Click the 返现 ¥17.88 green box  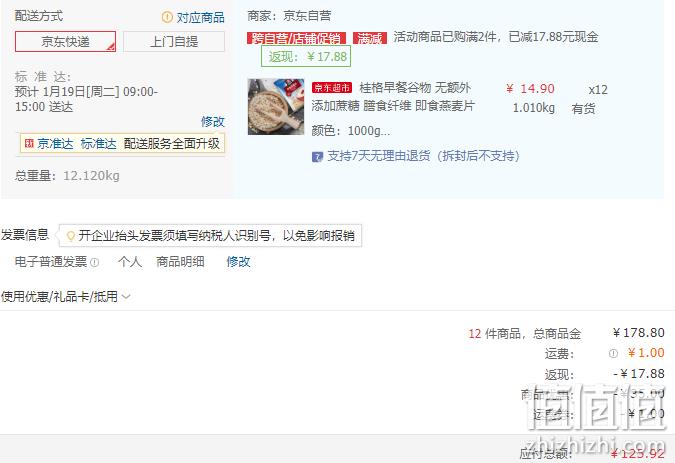tap(306, 56)
